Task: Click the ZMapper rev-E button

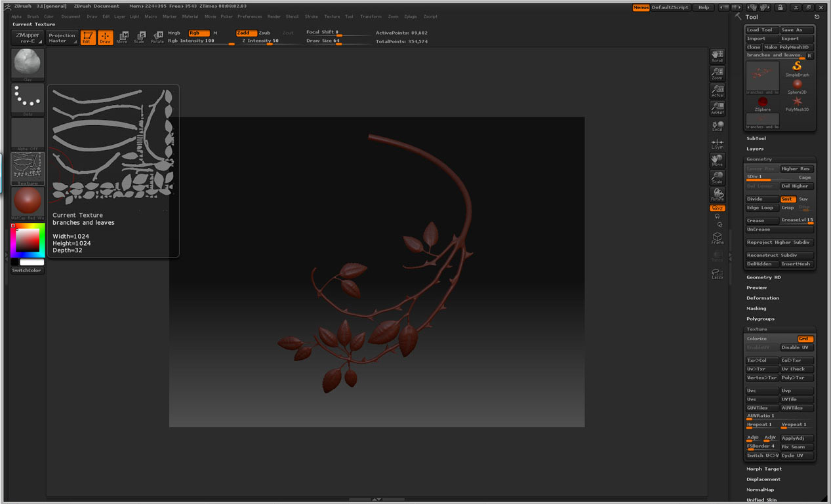Action: click(28, 37)
